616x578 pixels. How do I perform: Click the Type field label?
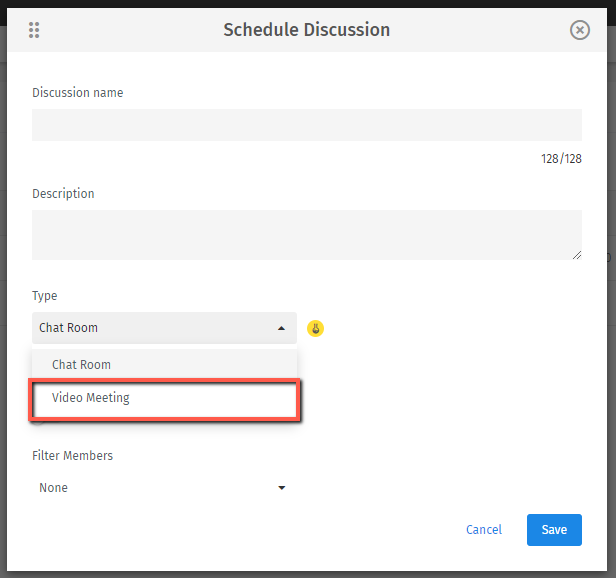coord(45,296)
